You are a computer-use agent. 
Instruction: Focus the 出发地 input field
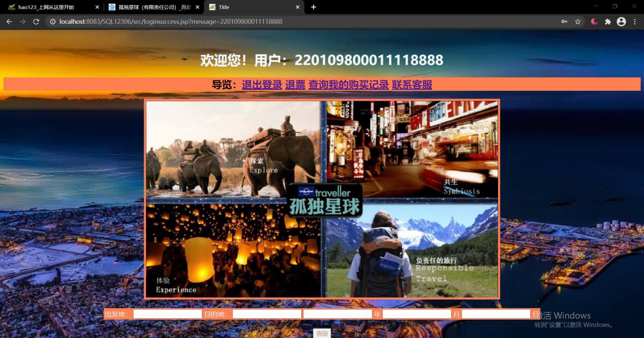click(x=168, y=314)
